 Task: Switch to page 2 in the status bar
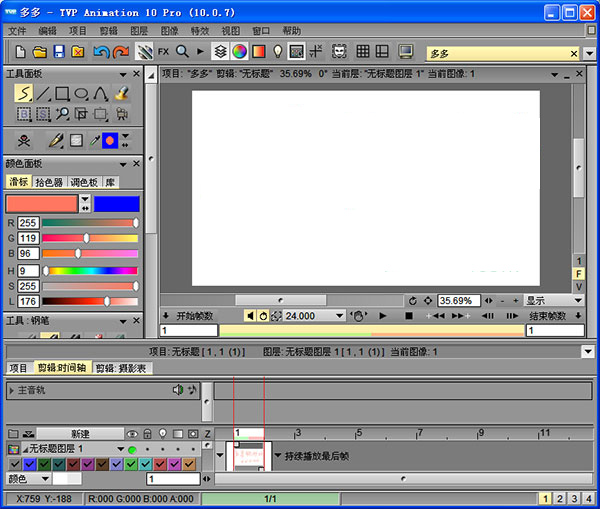[560, 498]
